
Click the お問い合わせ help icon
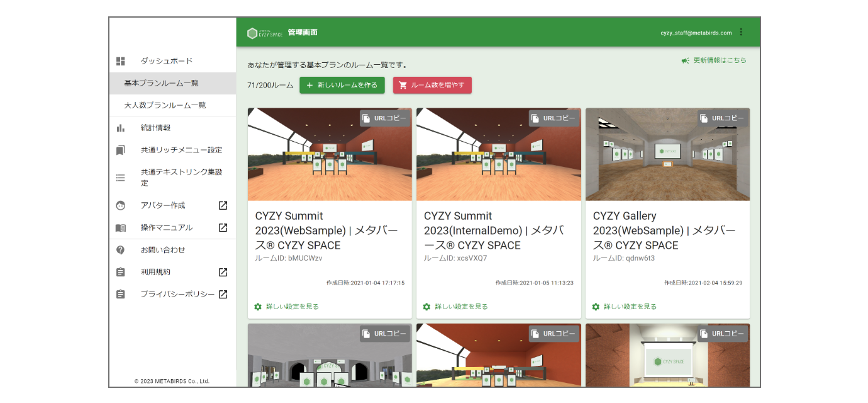pyautogui.click(x=121, y=250)
